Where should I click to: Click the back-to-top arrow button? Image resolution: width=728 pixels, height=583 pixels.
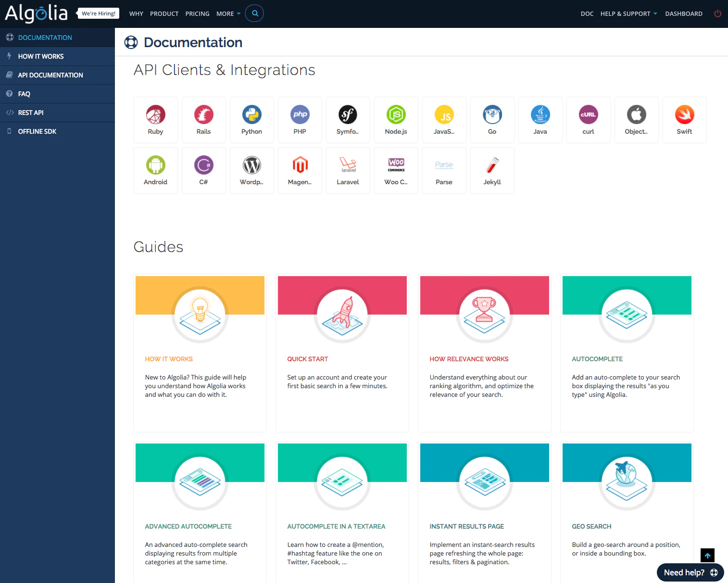(x=707, y=556)
